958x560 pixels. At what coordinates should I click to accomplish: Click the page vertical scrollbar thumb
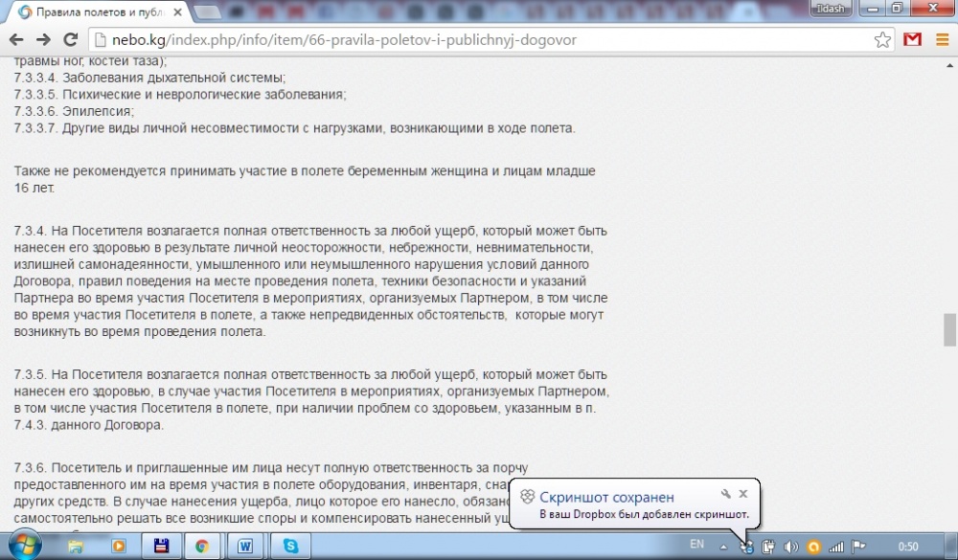point(948,329)
